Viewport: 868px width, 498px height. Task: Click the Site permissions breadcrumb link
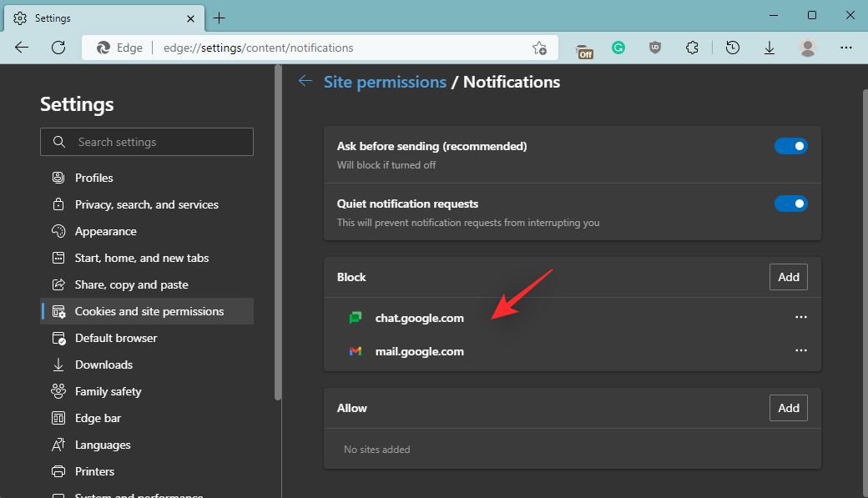385,82
